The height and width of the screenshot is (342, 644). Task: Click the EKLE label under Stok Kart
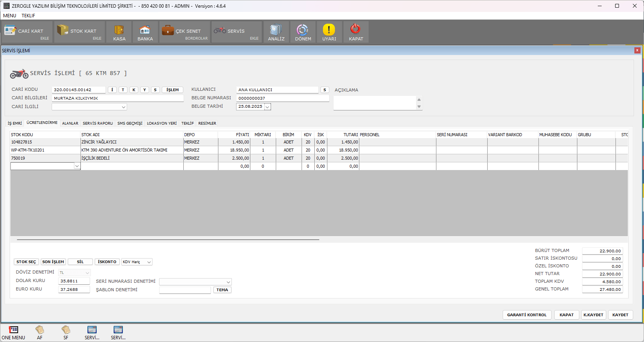(97, 38)
